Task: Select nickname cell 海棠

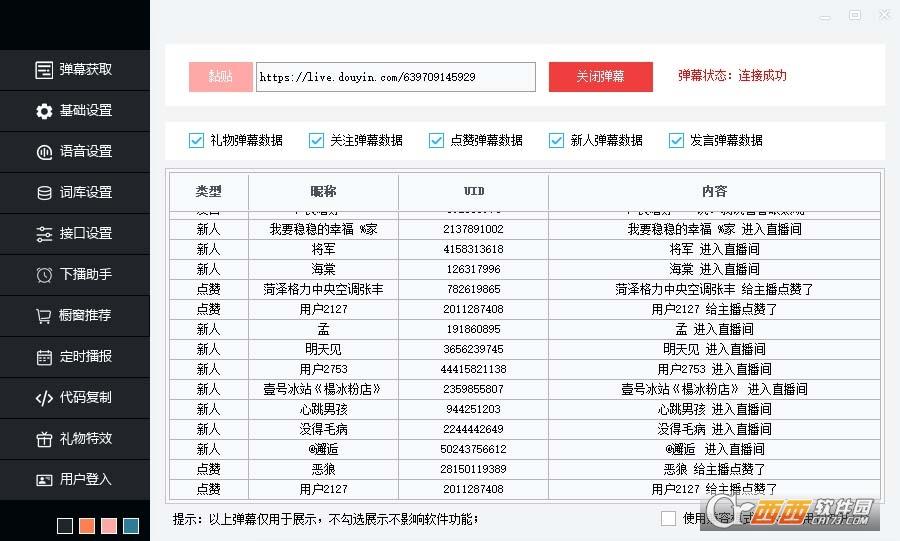Action: coord(323,270)
